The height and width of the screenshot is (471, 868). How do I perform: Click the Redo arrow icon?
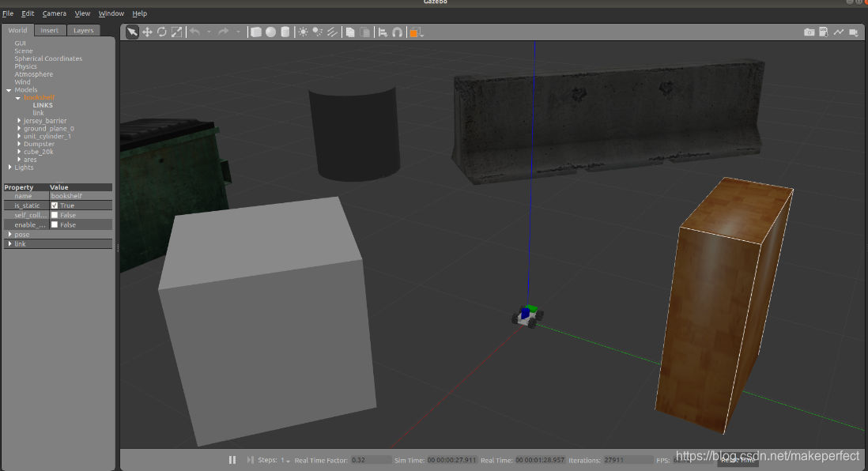(223, 32)
